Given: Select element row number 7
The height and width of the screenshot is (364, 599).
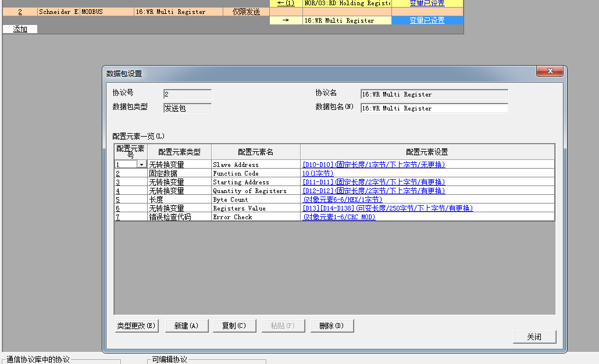Looking at the screenshot, I should click(118, 217).
